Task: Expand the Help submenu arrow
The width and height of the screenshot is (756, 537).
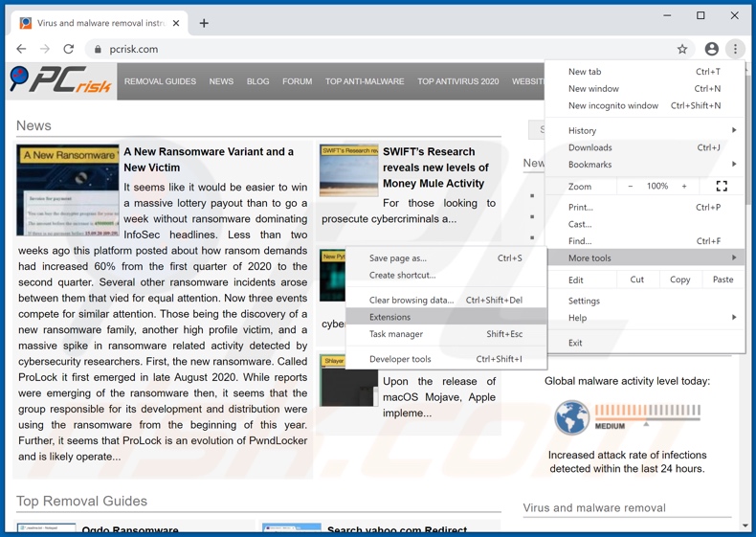Action: point(734,318)
